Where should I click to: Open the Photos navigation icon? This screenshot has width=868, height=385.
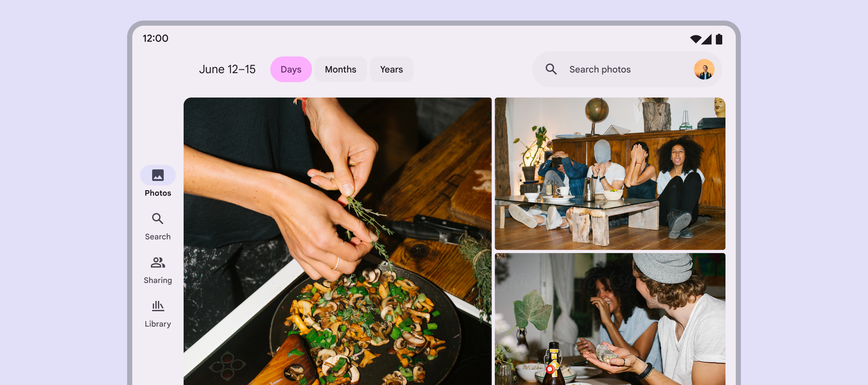click(x=158, y=175)
